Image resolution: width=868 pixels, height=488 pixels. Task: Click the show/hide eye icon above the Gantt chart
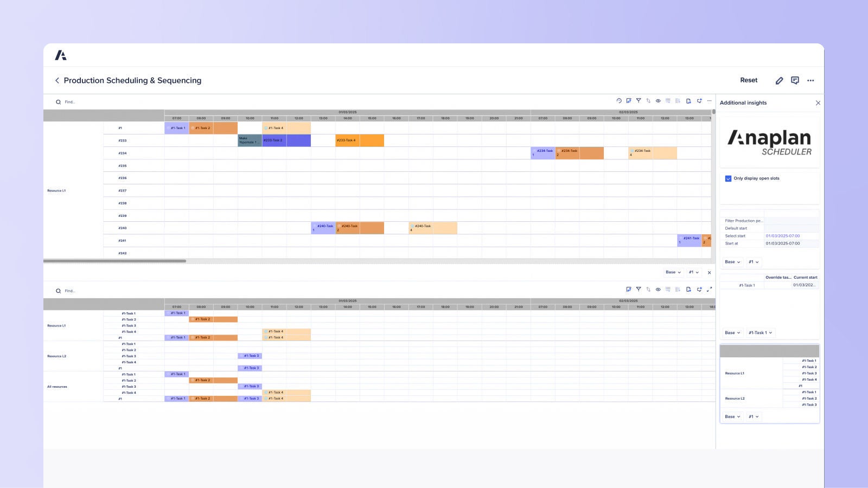658,100
